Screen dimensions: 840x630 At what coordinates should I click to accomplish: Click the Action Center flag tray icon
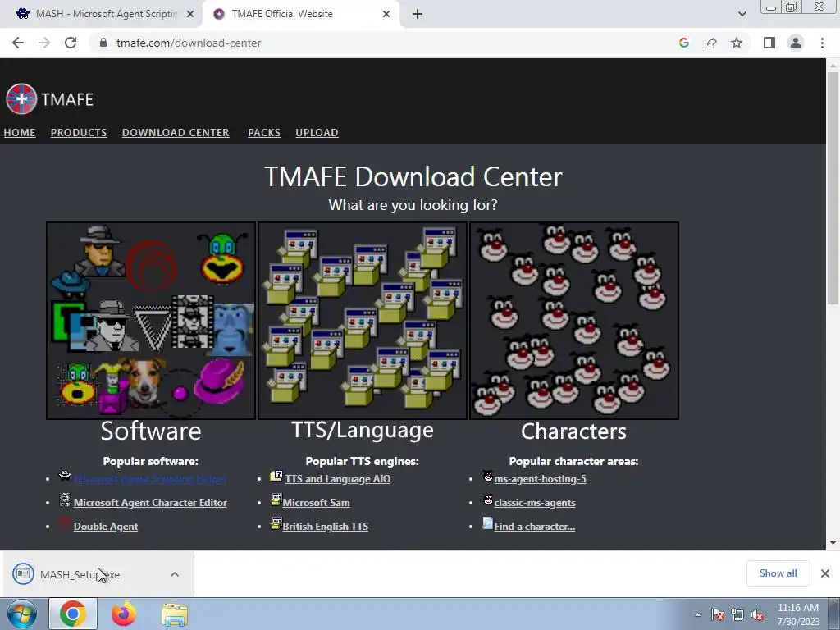tap(717, 614)
